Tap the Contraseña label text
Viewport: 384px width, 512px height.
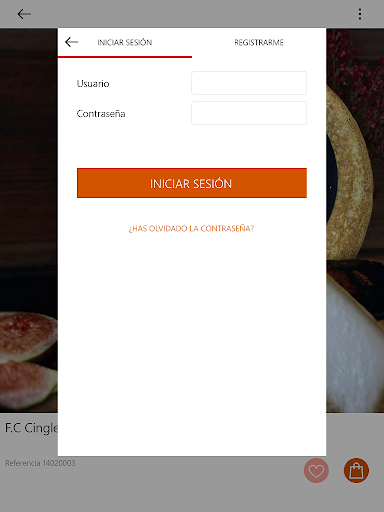(x=101, y=114)
